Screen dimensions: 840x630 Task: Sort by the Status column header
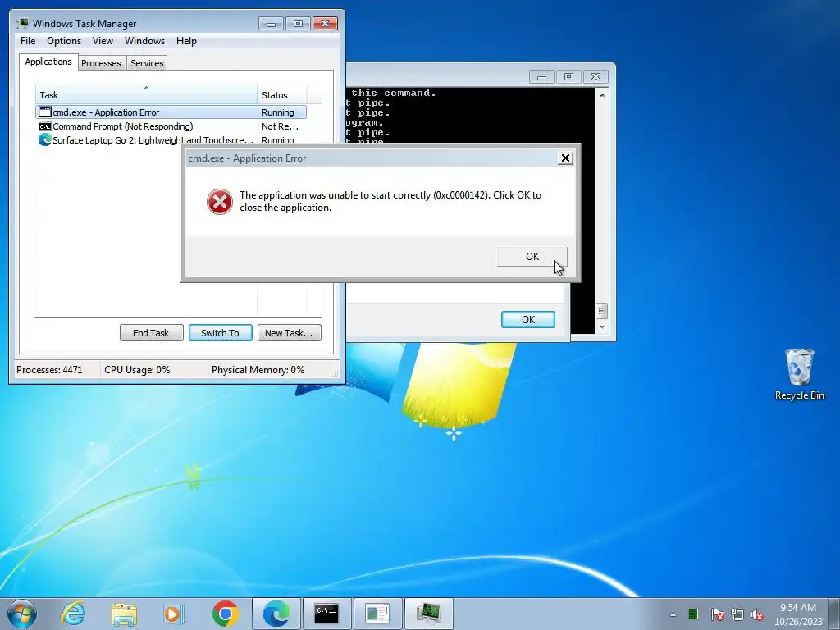click(x=281, y=95)
